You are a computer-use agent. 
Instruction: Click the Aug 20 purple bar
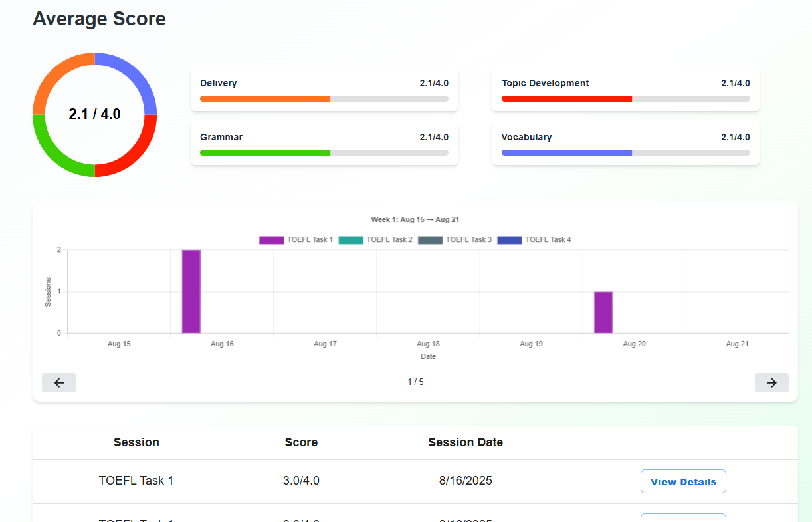click(x=603, y=313)
